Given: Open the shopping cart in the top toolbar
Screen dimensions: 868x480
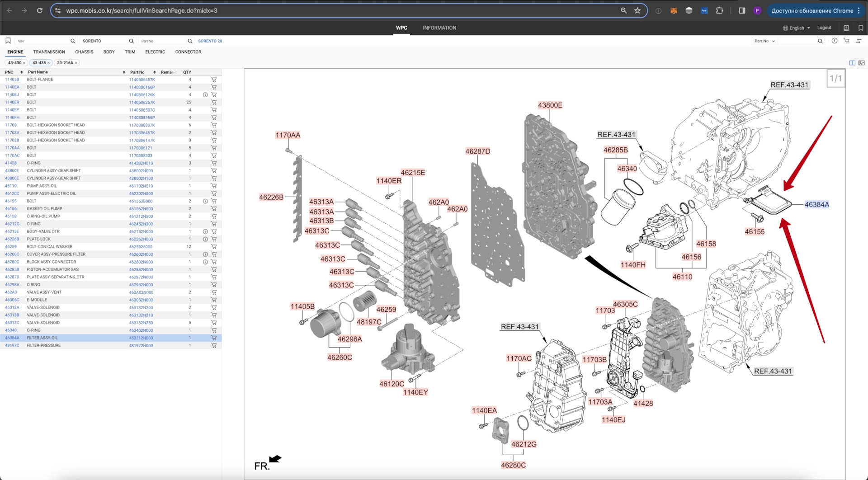Looking at the screenshot, I should (846, 41).
